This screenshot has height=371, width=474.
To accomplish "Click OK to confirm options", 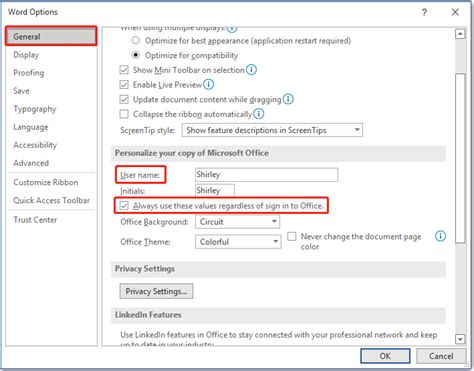I will tap(385, 356).
